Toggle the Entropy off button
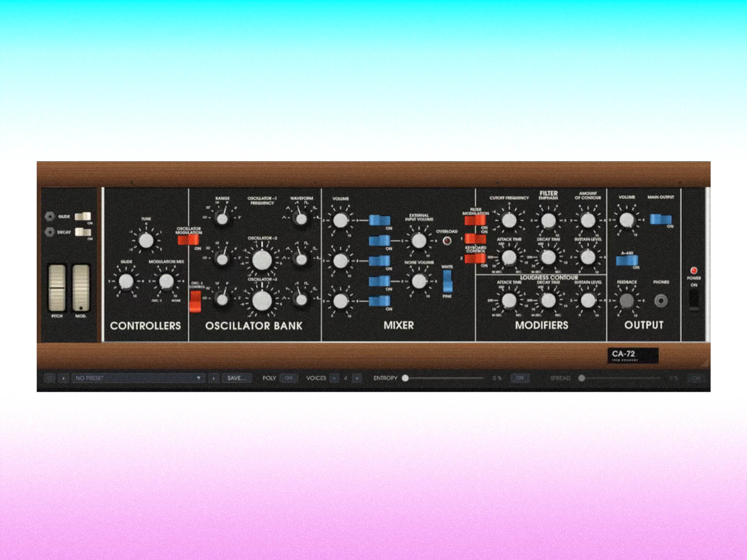The width and height of the screenshot is (747, 560). (520, 378)
